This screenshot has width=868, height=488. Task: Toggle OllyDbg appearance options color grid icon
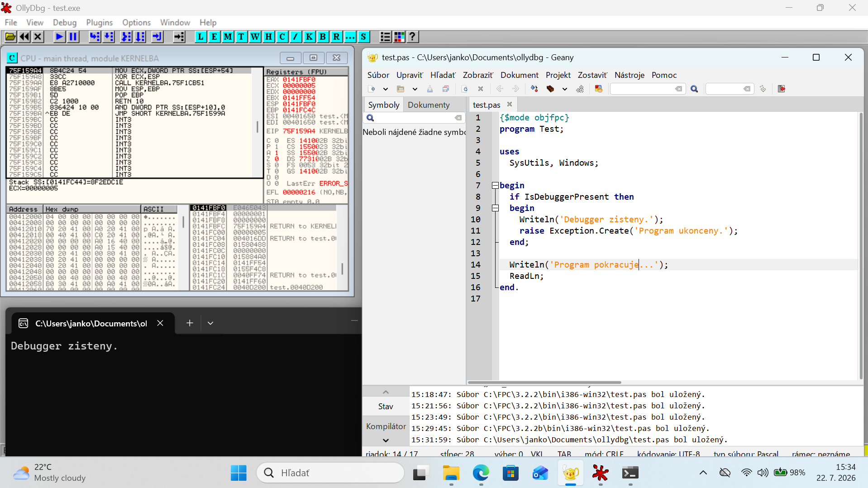tap(399, 37)
